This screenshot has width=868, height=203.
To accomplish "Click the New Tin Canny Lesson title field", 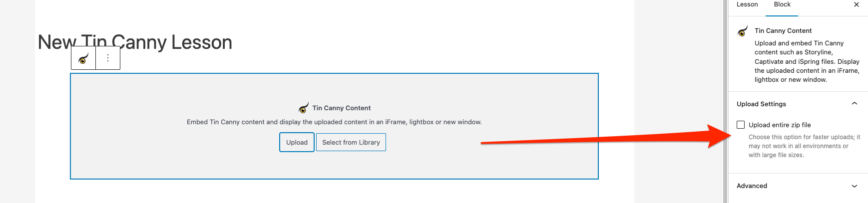I will tap(135, 41).
